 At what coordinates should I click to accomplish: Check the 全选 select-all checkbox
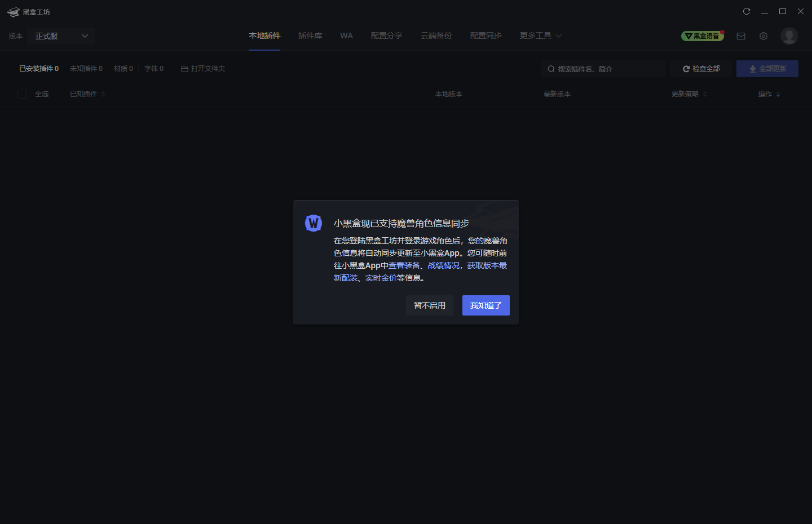click(x=22, y=94)
